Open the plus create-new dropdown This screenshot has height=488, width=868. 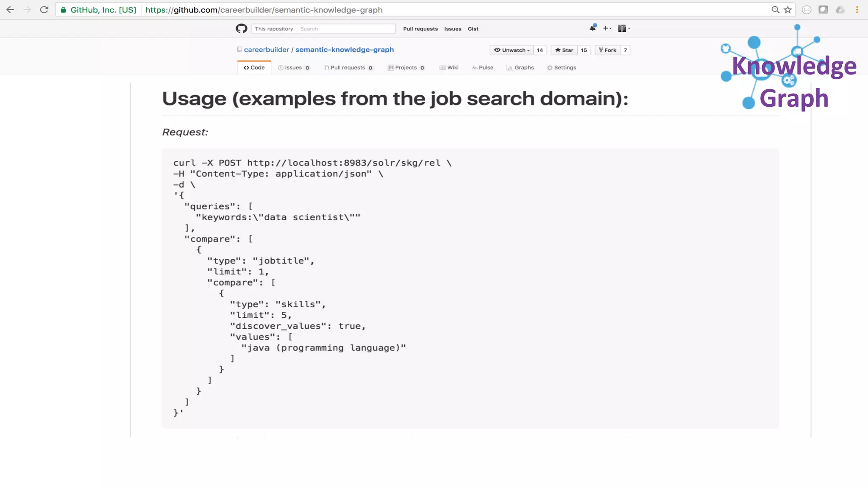pyautogui.click(x=607, y=28)
